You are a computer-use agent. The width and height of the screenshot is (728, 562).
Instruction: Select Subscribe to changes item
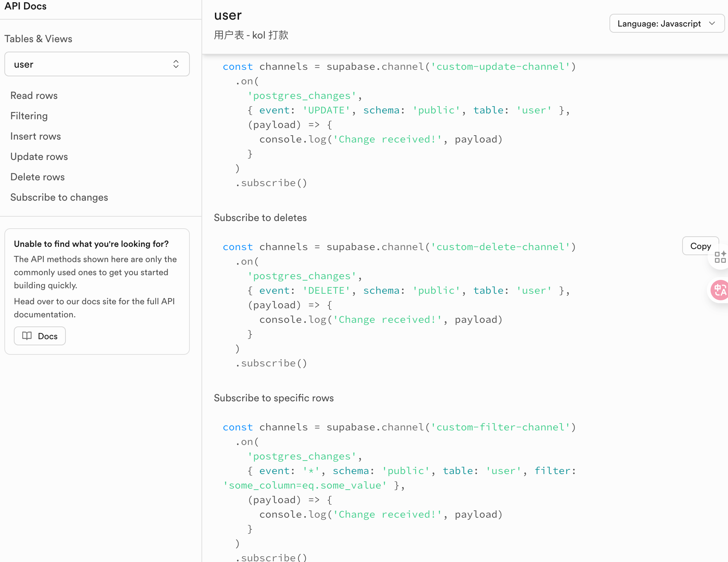pos(59,197)
